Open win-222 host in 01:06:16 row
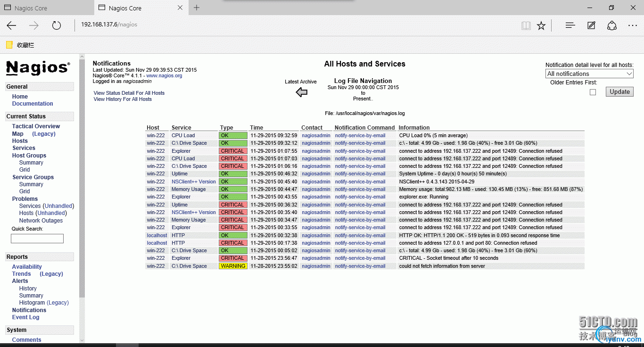 [156, 166]
